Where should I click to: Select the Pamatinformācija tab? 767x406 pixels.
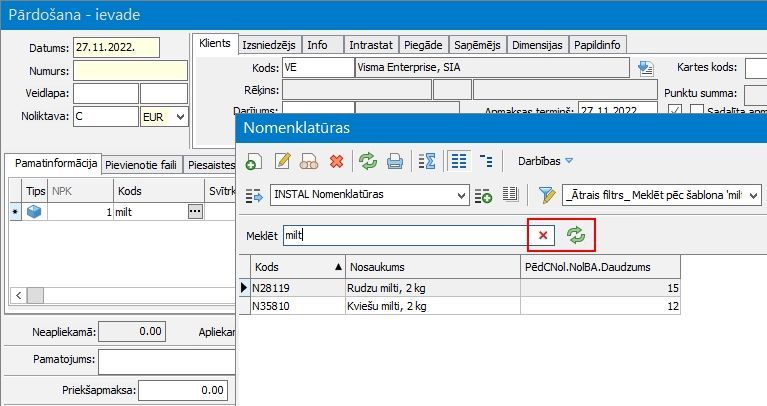point(55,163)
